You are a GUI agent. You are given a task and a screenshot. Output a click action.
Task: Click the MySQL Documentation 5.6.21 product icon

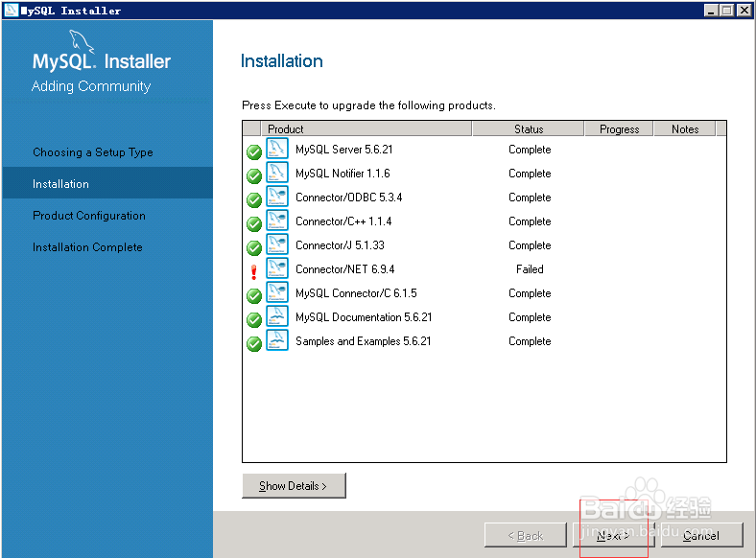coord(277,316)
